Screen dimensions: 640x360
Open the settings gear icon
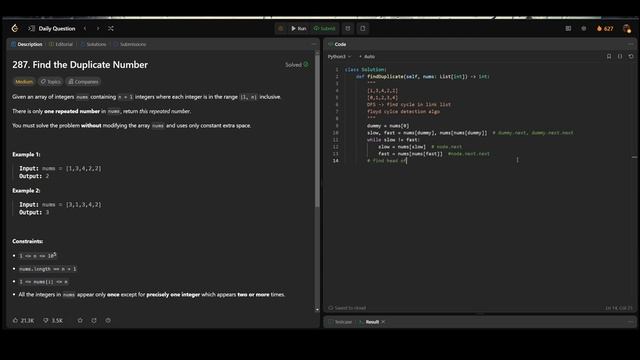[584, 29]
